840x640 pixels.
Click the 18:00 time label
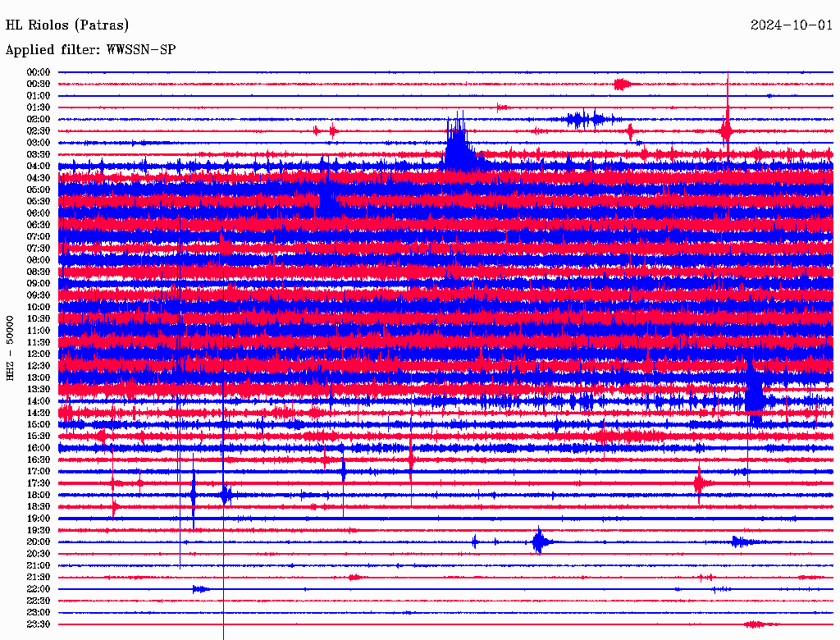[39, 496]
